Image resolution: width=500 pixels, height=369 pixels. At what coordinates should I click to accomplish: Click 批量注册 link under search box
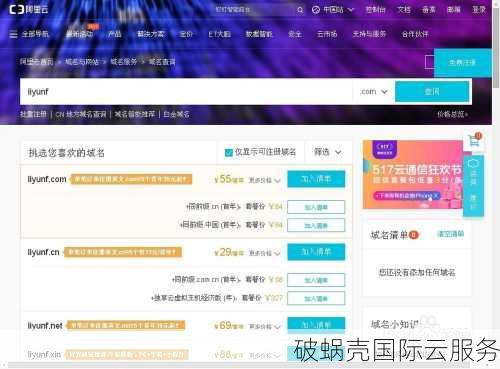point(33,114)
